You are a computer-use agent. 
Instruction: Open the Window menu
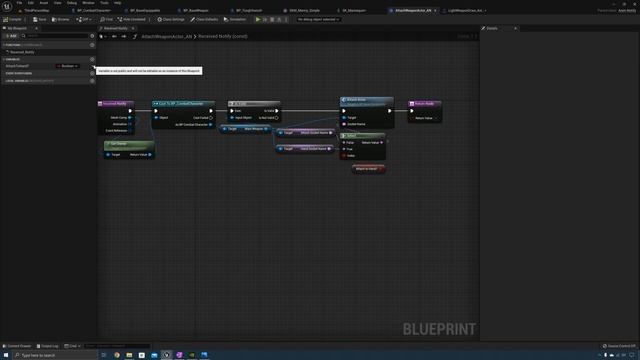(x=88, y=3)
